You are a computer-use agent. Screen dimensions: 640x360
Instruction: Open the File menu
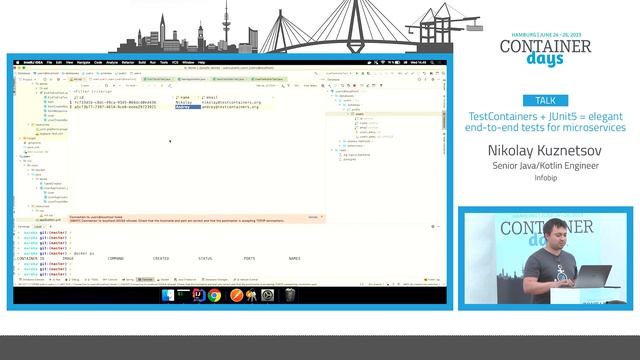[49, 62]
